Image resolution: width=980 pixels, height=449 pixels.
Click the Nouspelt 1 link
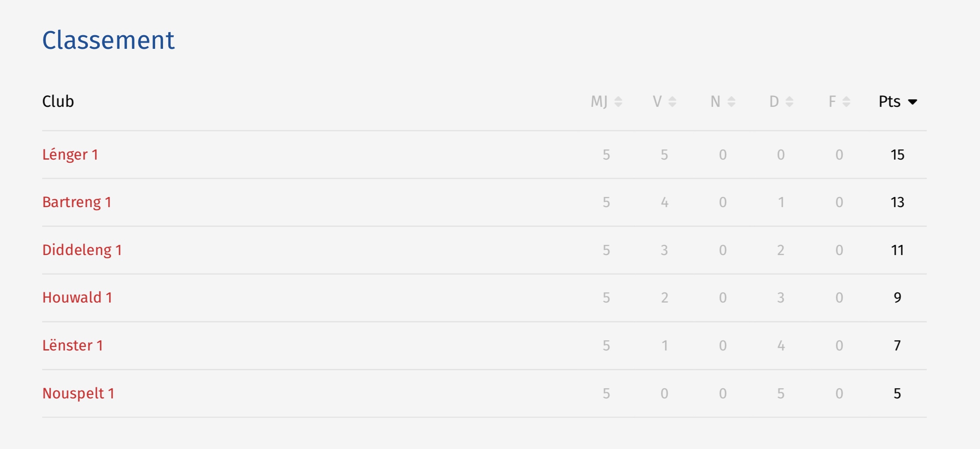[x=79, y=393]
